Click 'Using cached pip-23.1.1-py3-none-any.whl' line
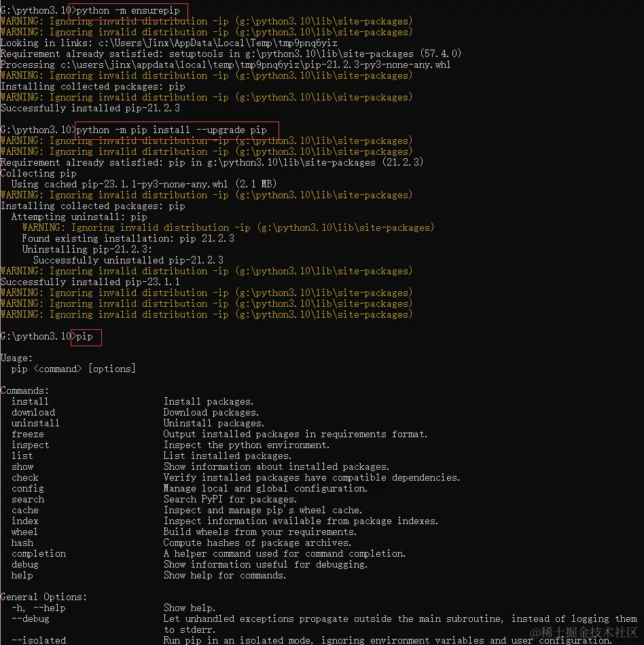This screenshot has height=645, width=644. (143, 184)
